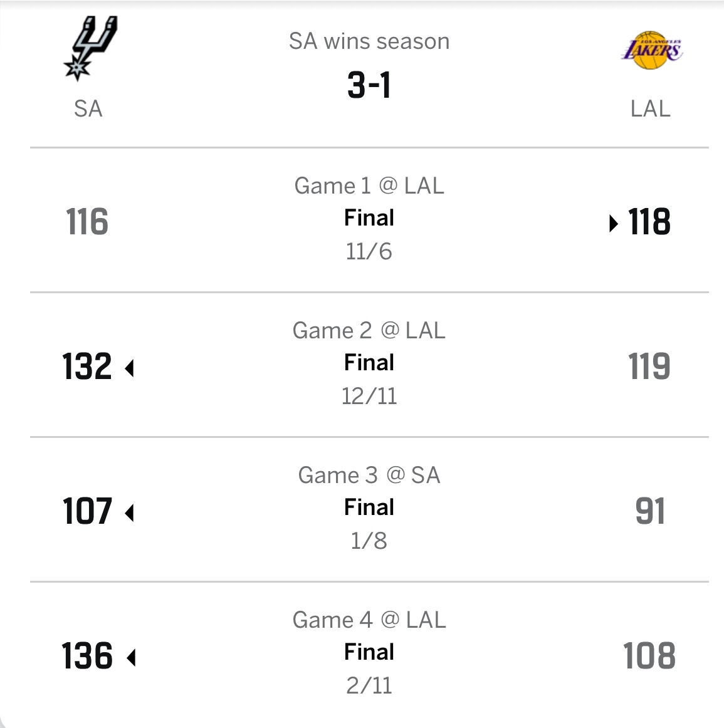Select the LAL team abbreviation label
The image size is (724, 728).
650,109
